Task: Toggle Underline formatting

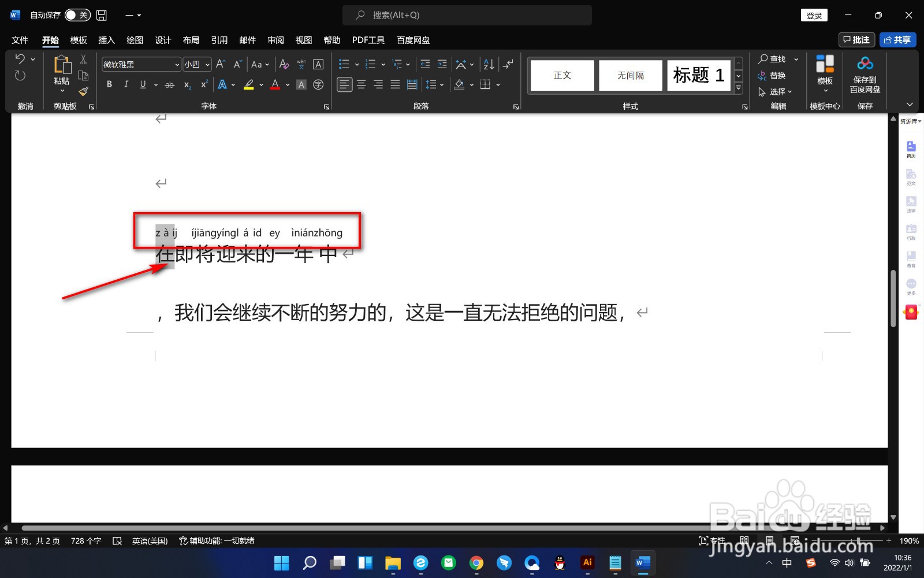Action: (143, 84)
